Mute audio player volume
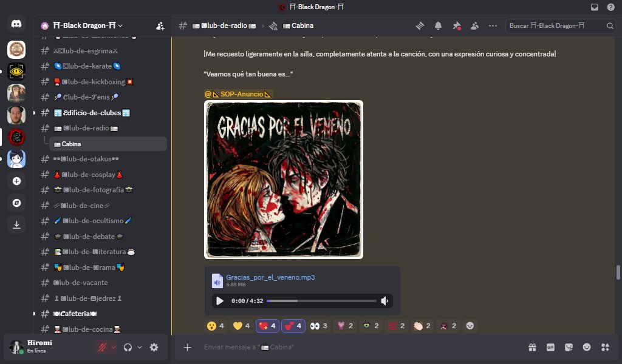 point(384,301)
